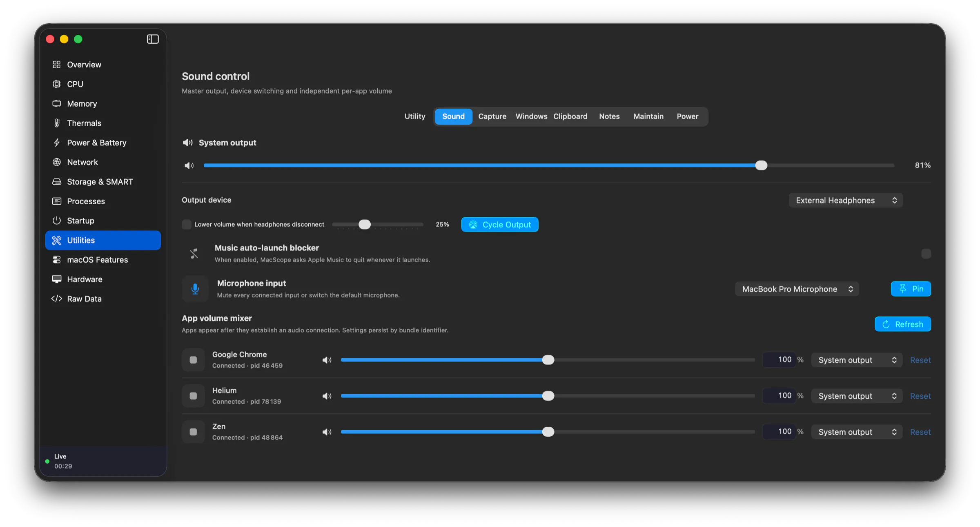Click the Thermals thermometer icon
The height and width of the screenshot is (527, 980).
pyautogui.click(x=57, y=123)
